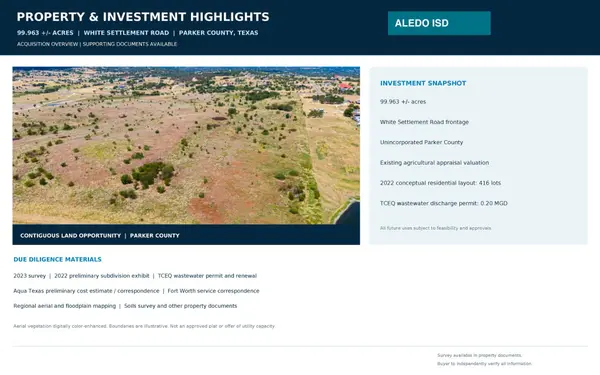Viewport: 600px width, 375px height.
Task: Select '2023 survey' item
Action: 29,276
